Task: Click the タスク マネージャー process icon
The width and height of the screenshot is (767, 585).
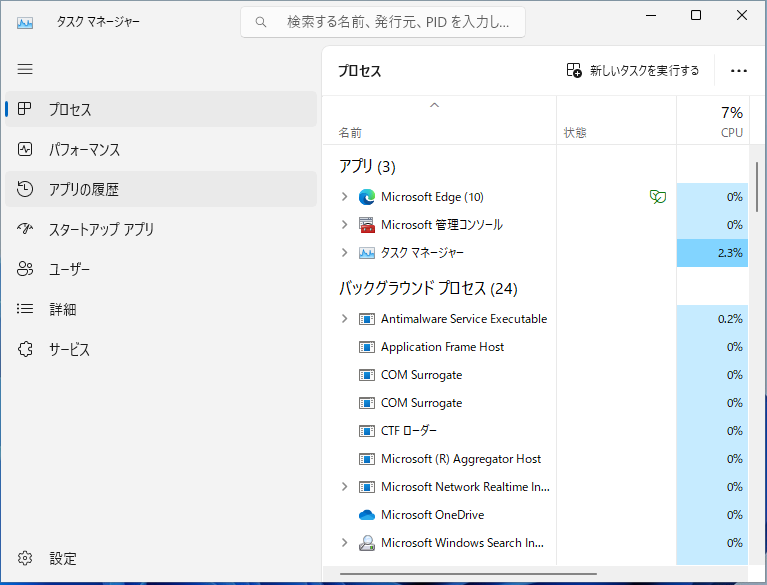Action: tap(366, 253)
